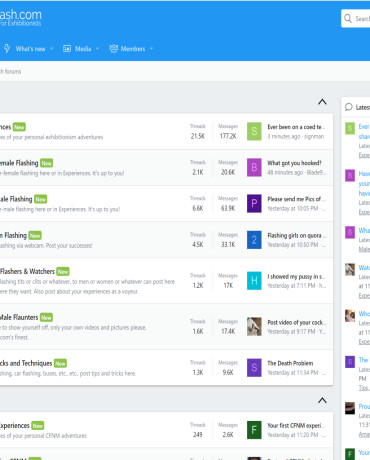
Task: Open green F avatar beside 'Your first CFNM experi...'
Action: click(x=254, y=430)
